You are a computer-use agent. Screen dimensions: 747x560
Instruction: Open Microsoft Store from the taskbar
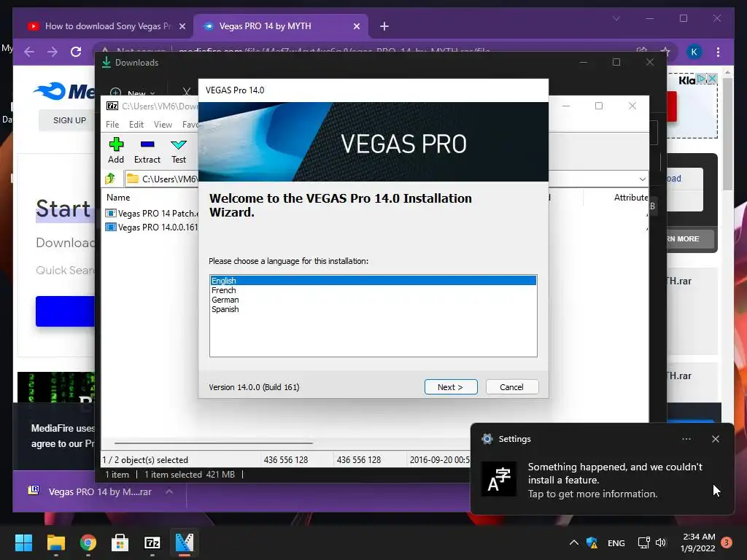(120, 542)
